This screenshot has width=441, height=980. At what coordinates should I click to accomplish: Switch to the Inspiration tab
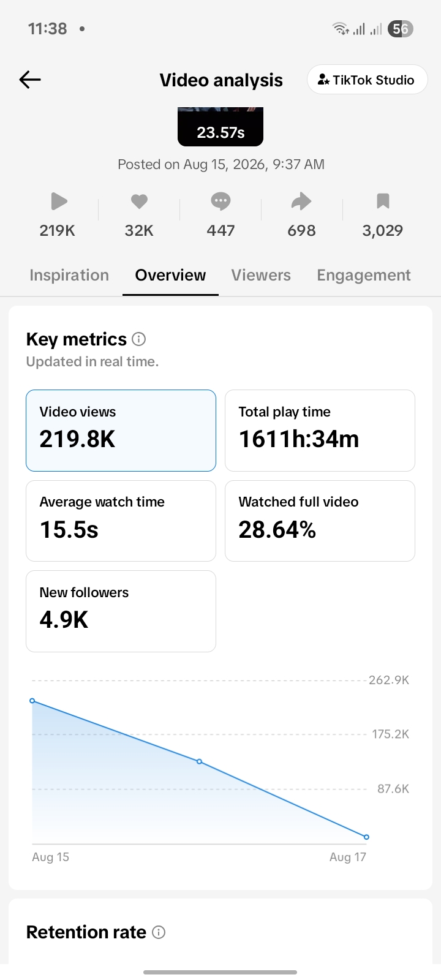pos(69,276)
